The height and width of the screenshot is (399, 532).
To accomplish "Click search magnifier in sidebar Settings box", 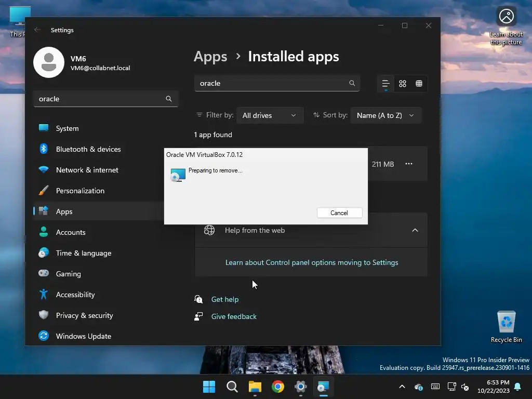I will point(169,99).
